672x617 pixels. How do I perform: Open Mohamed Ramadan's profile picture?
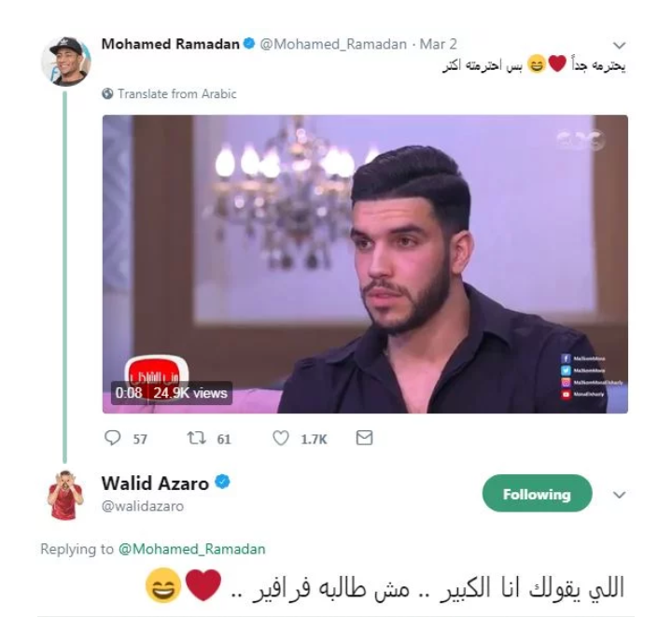pos(65,62)
